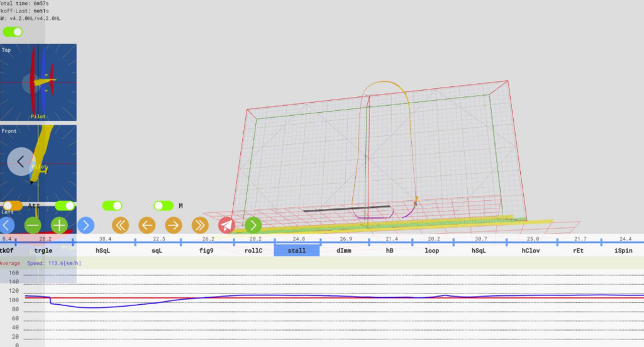The image size is (644, 347).
Task: Click the red paper plane button
Action: pos(226,225)
